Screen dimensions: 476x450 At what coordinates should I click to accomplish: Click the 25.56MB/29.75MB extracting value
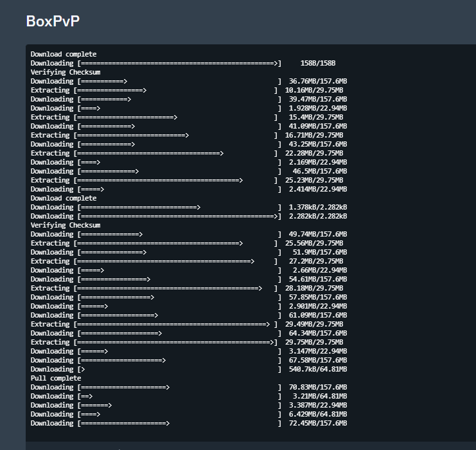tap(314, 244)
